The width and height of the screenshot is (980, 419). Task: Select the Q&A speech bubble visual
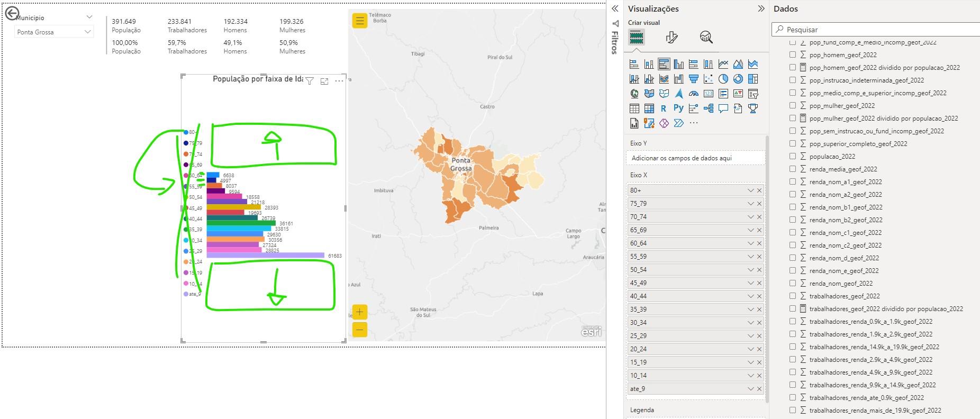(x=723, y=108)
